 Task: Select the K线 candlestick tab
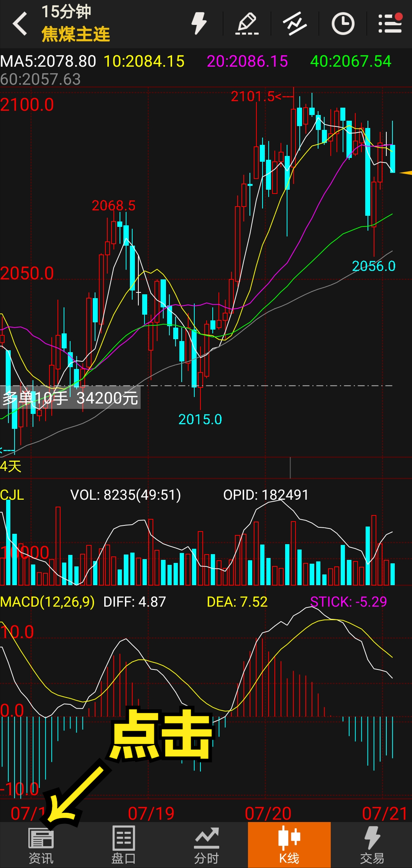tap(289, 845)
